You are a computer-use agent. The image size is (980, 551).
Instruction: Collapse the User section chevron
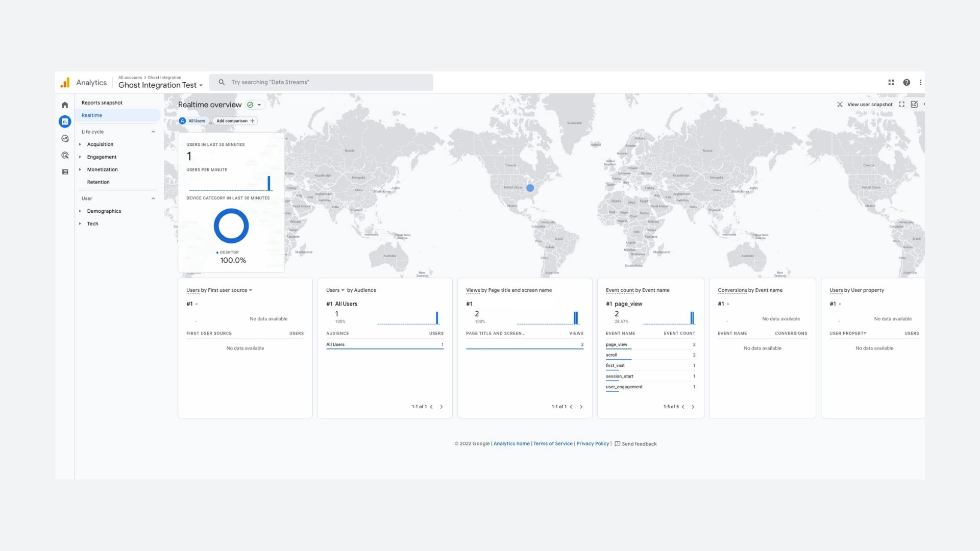[x=153, y=199]
